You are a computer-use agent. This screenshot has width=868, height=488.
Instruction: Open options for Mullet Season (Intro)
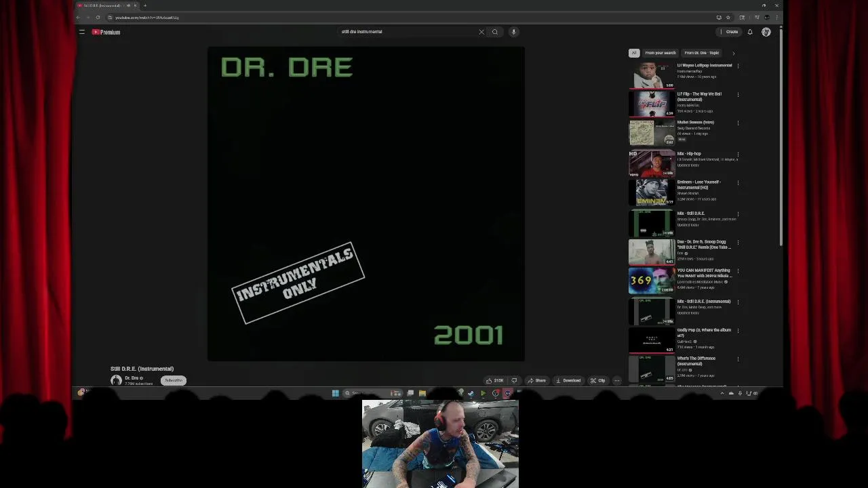(x=738, y=123)
